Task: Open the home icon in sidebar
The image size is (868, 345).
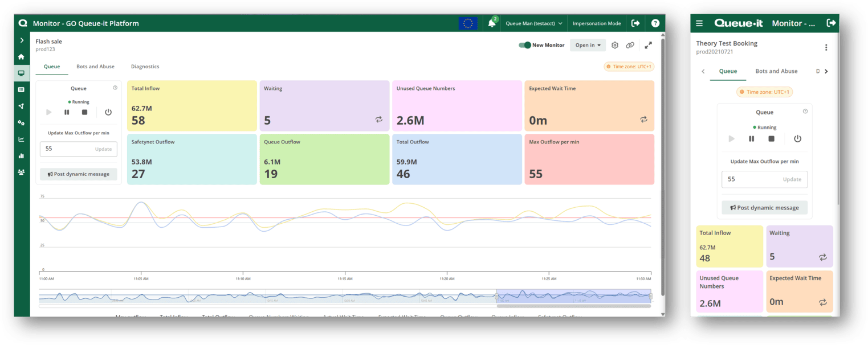Action: (x=21, y=56)
